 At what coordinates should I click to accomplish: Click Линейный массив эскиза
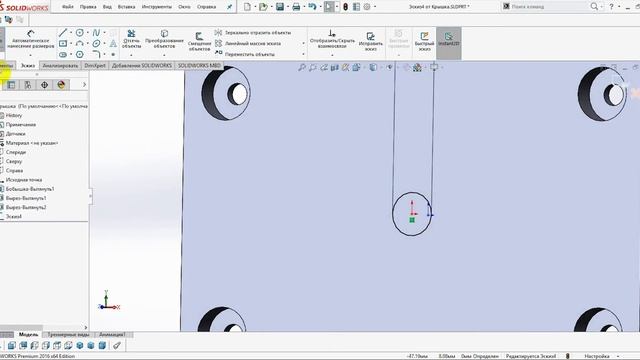(x=248, y=43)
